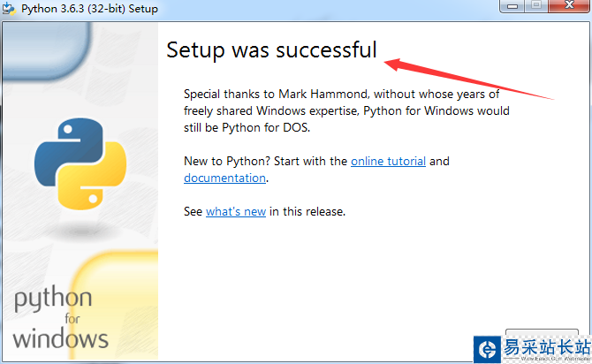Click the red arrow annotation
Image resolution: width=592 pixels, height=364 pixels.
click(x=468, y=79)
